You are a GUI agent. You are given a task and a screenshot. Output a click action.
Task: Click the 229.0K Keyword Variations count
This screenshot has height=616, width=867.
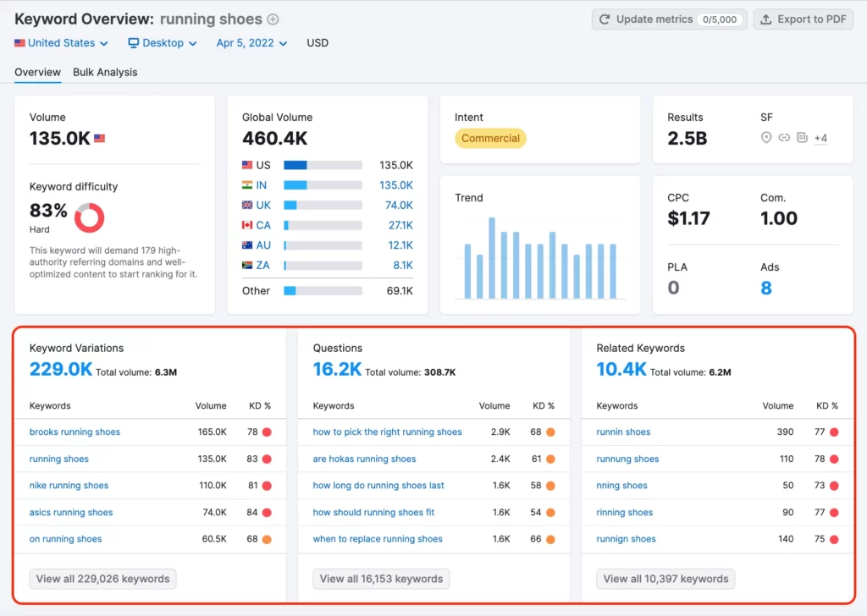tap(61, 369)
